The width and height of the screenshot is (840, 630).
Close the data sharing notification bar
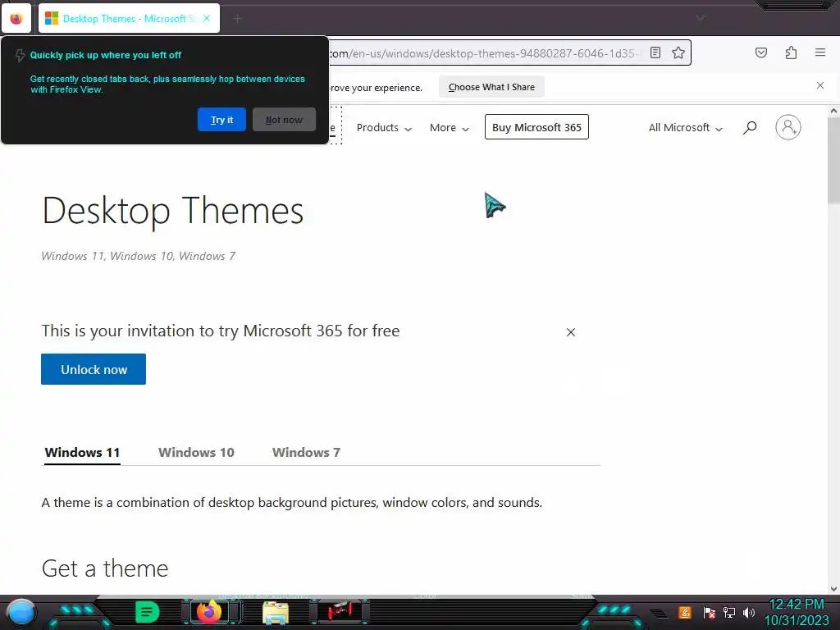820,85
